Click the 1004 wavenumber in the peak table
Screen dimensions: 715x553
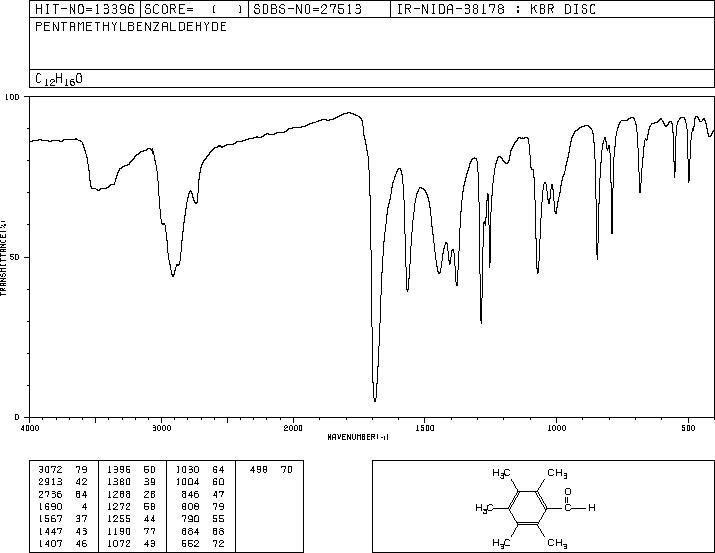[187, 482]
